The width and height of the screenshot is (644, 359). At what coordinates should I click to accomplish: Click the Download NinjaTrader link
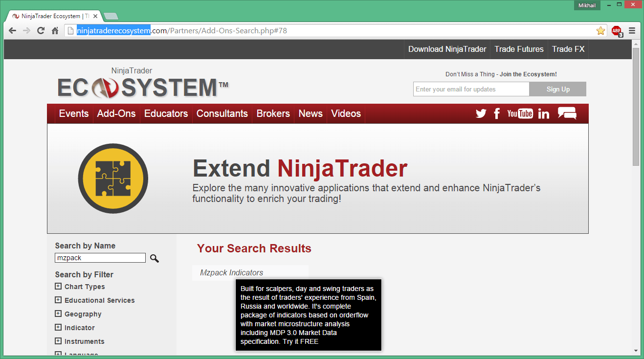(447, 49)
